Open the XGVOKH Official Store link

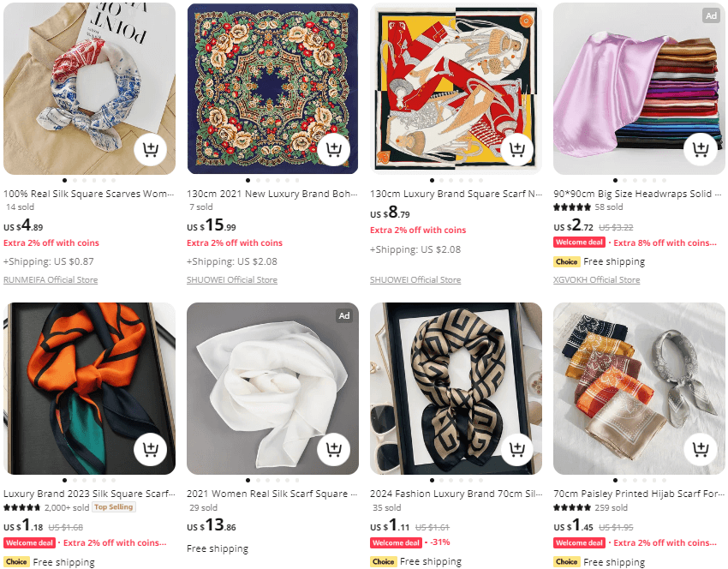(x=597, y=279)
